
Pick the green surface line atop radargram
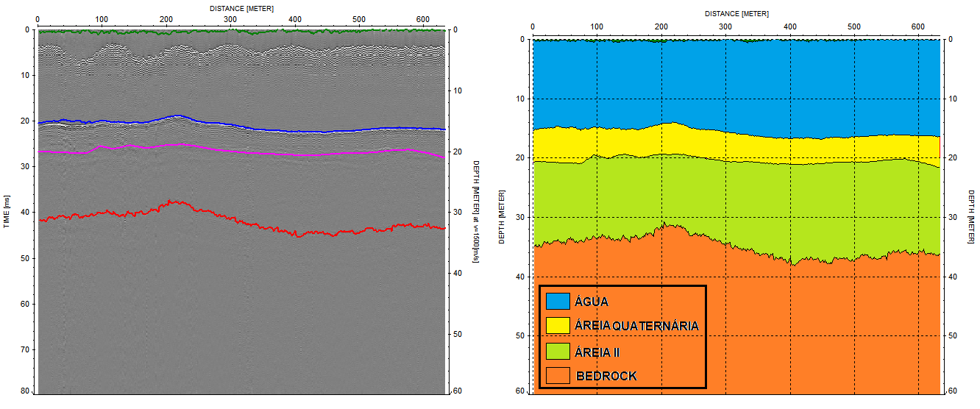click(243, 32)
